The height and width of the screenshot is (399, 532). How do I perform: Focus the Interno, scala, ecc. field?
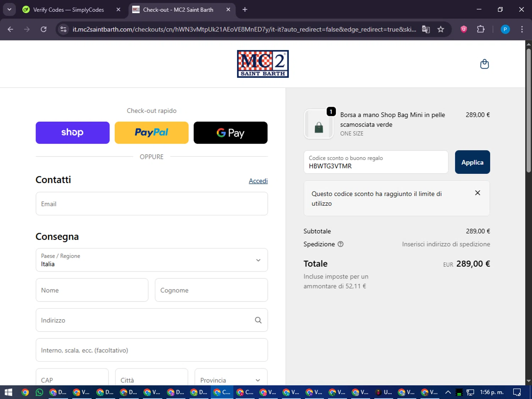tap(152, 350)
